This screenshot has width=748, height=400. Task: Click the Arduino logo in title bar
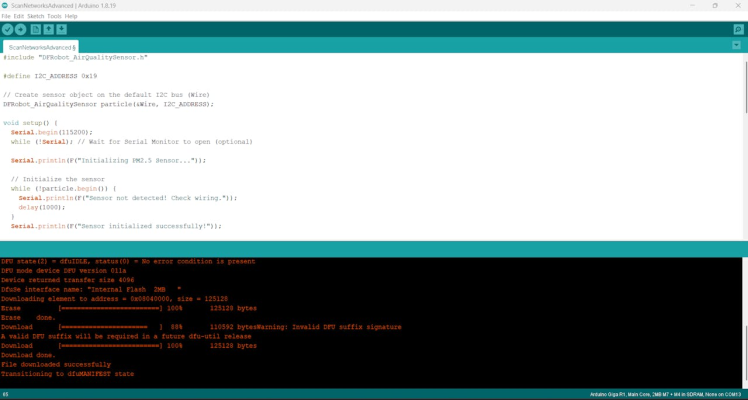(x=5, y=6)
